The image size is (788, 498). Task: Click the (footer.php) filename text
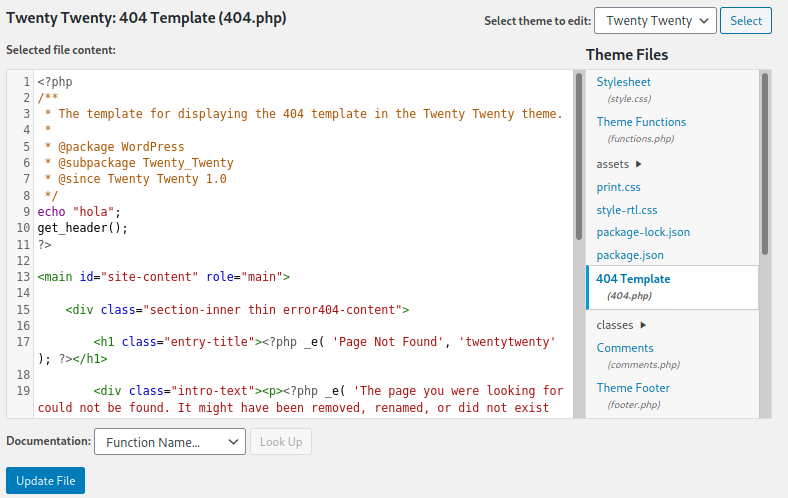point(633,405)
